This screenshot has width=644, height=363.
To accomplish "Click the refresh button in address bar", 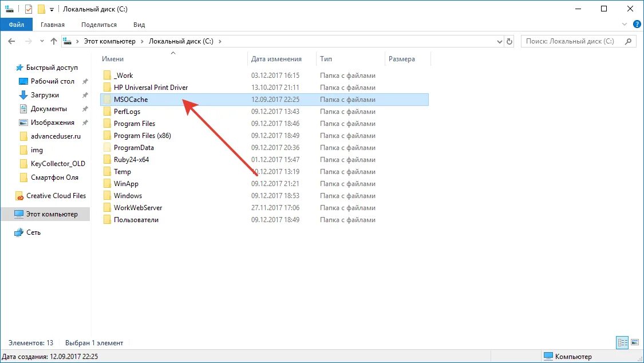I will [x=509, y=41].
